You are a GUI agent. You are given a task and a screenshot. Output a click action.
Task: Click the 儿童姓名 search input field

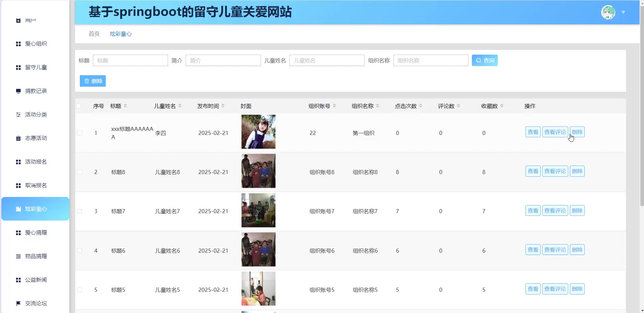[327, 60]
